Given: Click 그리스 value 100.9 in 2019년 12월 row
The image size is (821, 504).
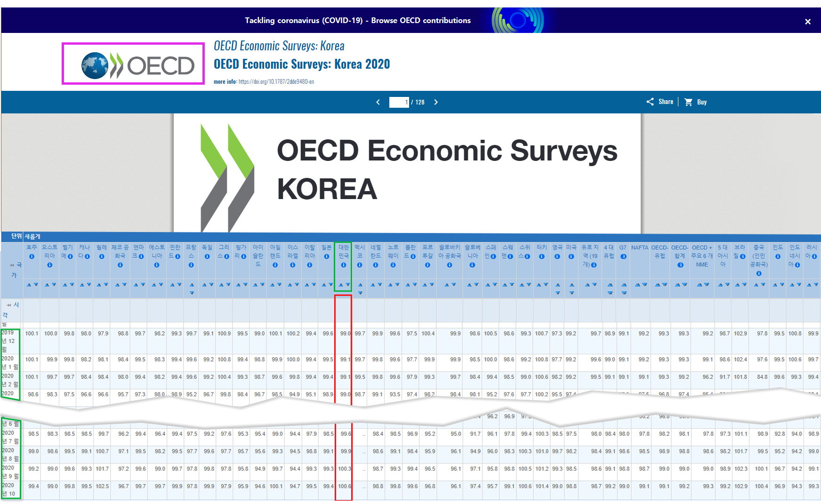Looking at the screenshot, I should (x=224, y=334).
